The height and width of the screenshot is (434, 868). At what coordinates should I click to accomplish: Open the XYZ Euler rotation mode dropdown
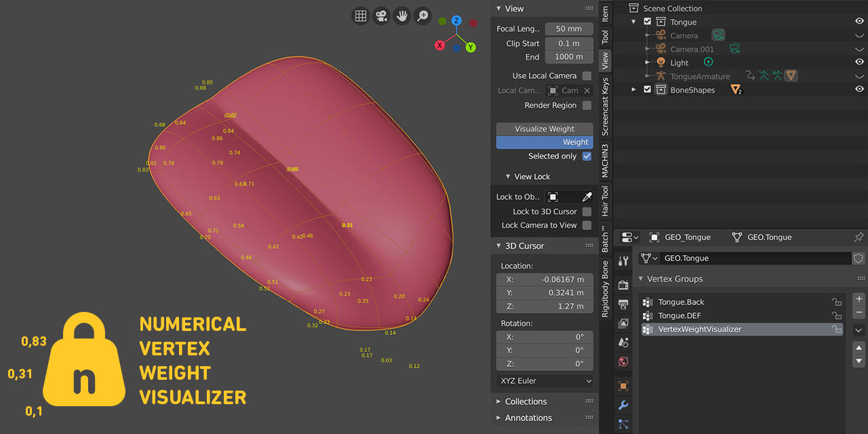(545, 381)
